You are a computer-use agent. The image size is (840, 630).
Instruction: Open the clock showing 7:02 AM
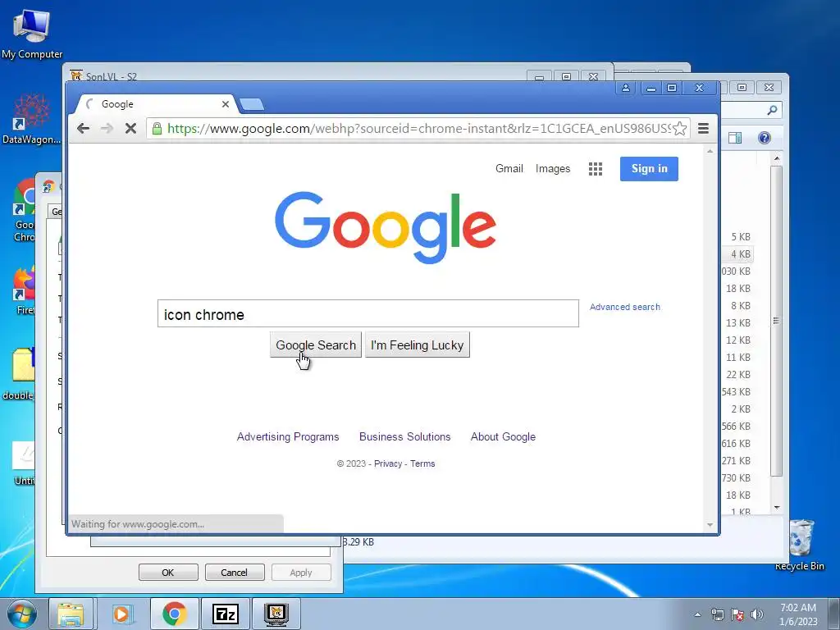click(798, 614)
